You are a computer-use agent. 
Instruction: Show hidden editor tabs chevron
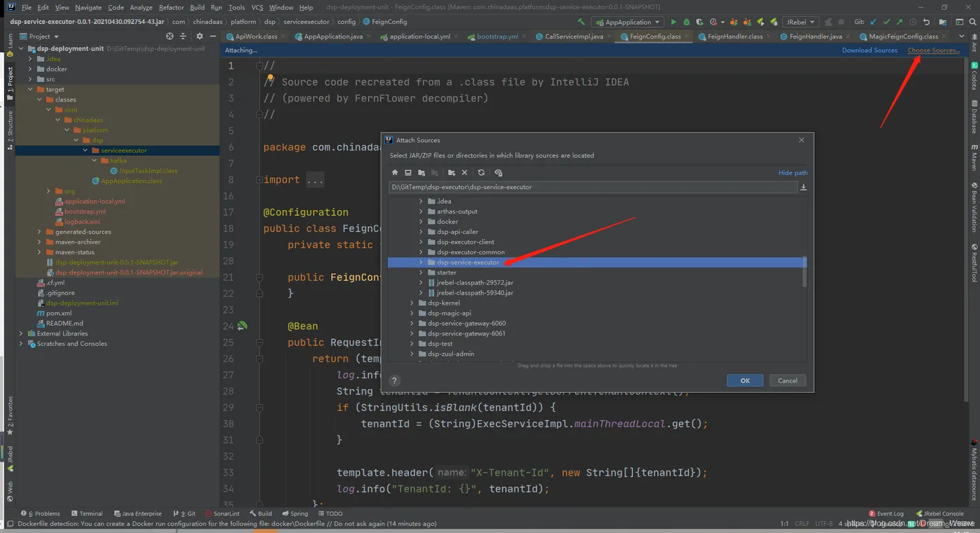coord(962,36)
